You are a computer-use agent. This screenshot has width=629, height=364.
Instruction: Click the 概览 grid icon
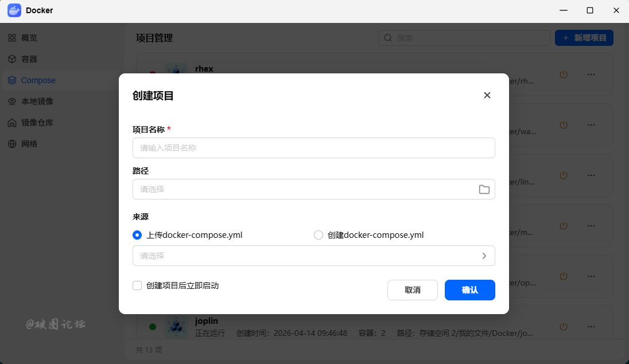tap(12, 38)
